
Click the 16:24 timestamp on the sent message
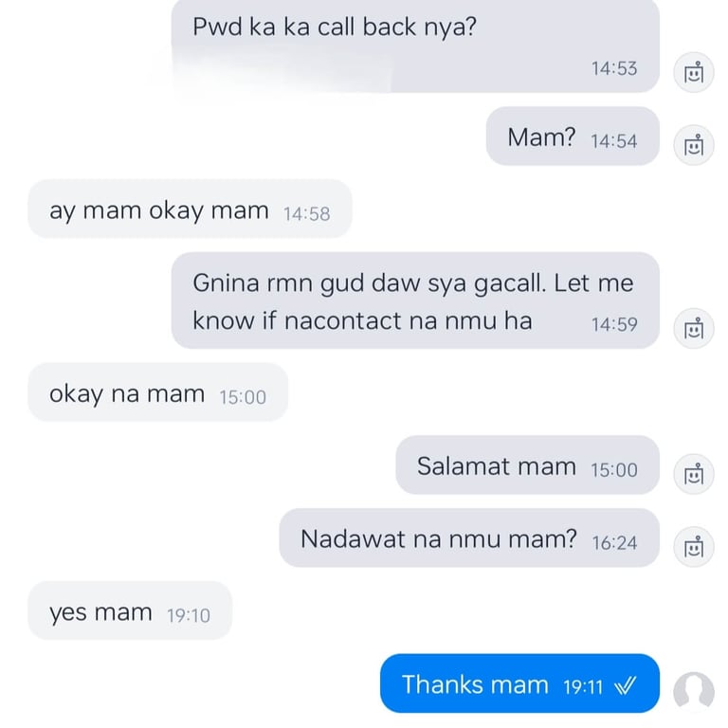coord(614,543)
